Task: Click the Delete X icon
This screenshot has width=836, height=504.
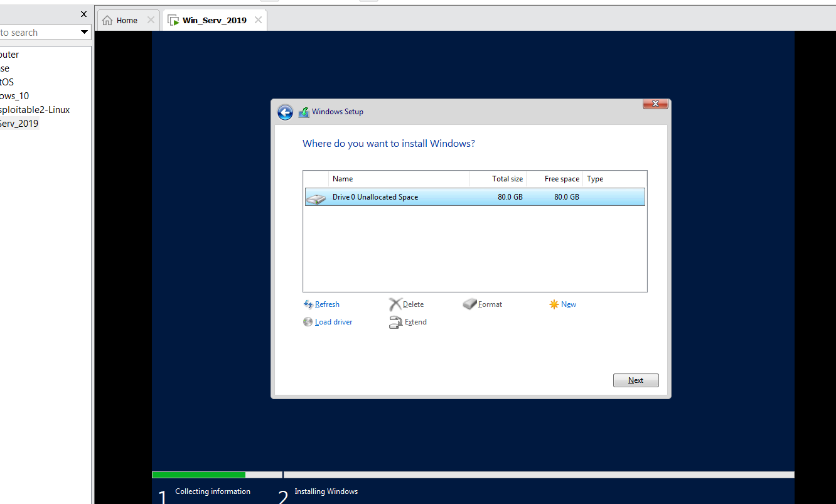Action: [x=395, y=304]
